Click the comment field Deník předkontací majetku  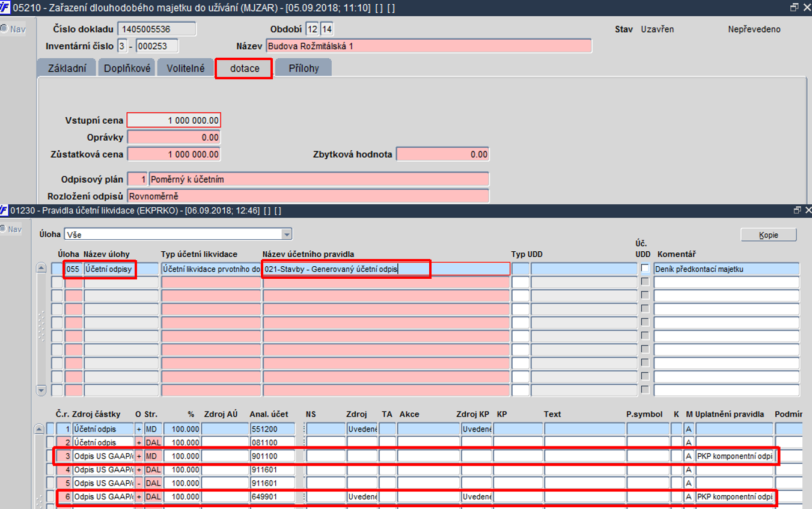tap(727, 269)
